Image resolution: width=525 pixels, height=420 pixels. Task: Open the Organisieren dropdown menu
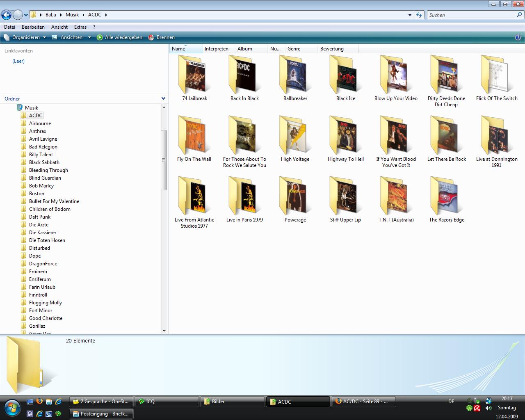(x=25, y=37)
